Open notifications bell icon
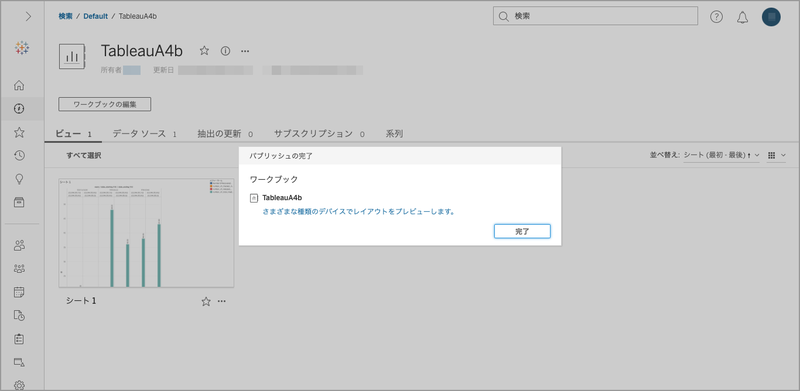 [x=742, y=17]
